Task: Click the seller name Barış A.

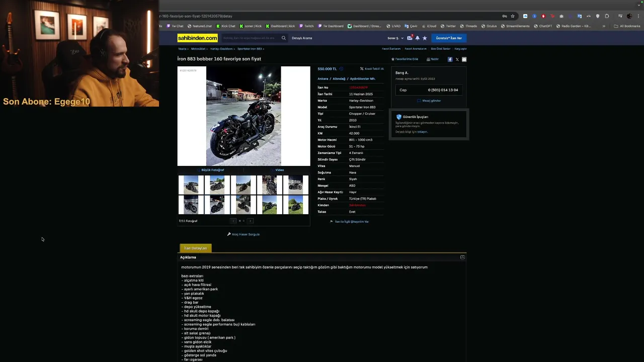Action: (402, 73)
